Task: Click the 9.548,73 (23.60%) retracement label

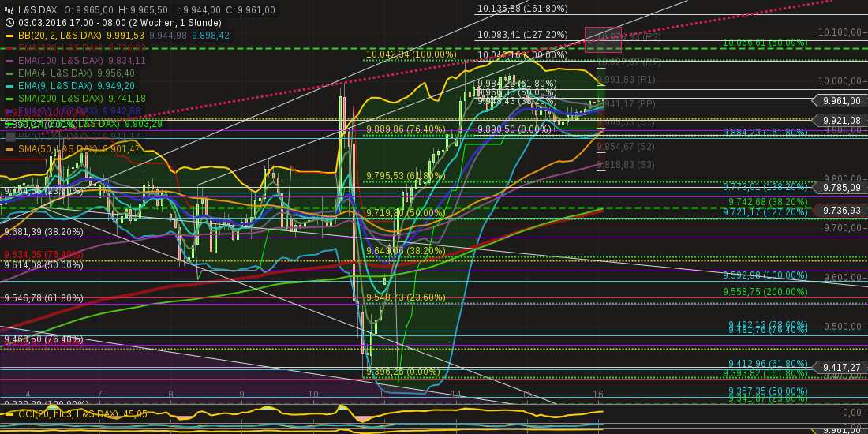Action: pyautogui.click(x=406, y=297)
